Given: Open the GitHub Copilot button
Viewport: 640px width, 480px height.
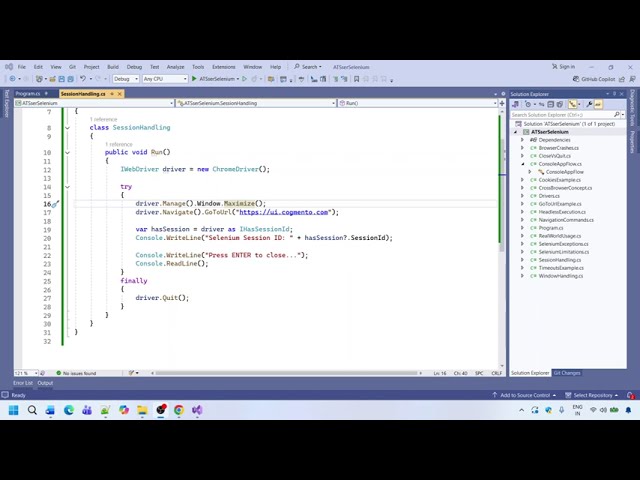Looking at the screenshot, I should [594, 79].
